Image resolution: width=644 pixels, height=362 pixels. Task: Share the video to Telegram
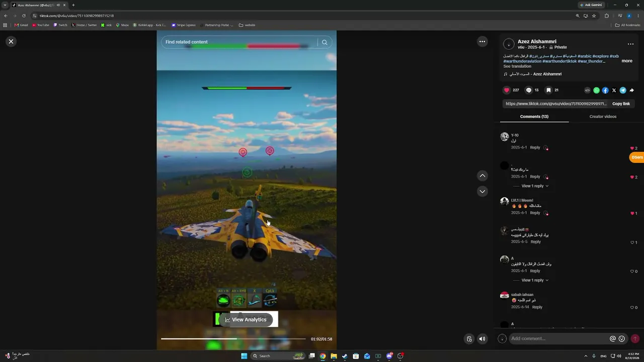coord(623,90)
